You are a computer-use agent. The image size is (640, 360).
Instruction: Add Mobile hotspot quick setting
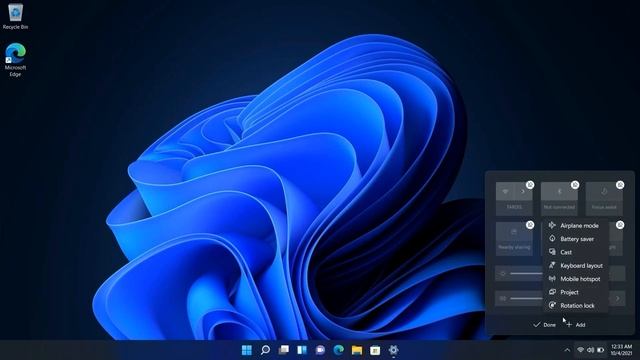point(576,279)
